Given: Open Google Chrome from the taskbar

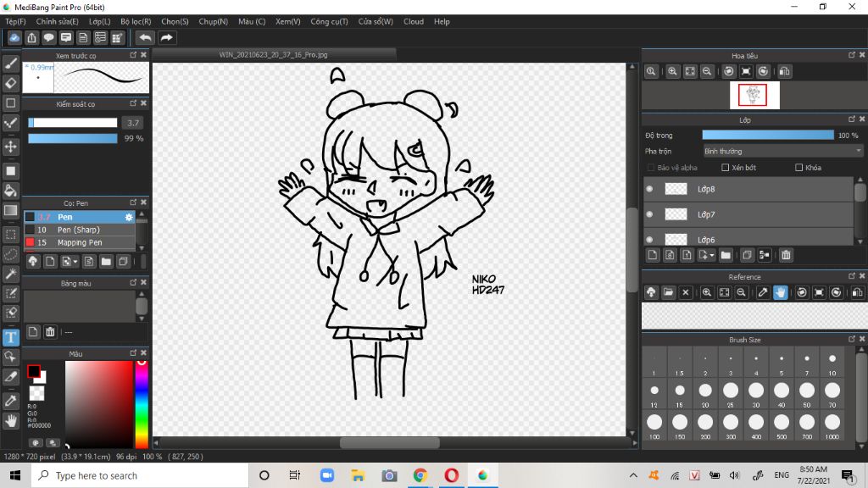Looking at the screenshot, I should (420, 475).
